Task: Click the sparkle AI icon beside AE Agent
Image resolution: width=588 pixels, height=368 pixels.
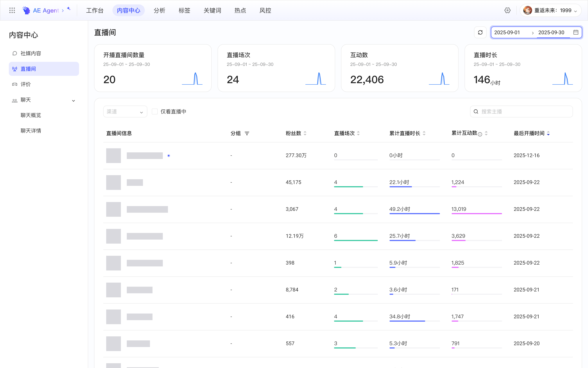Action: (x=69, y=8)
